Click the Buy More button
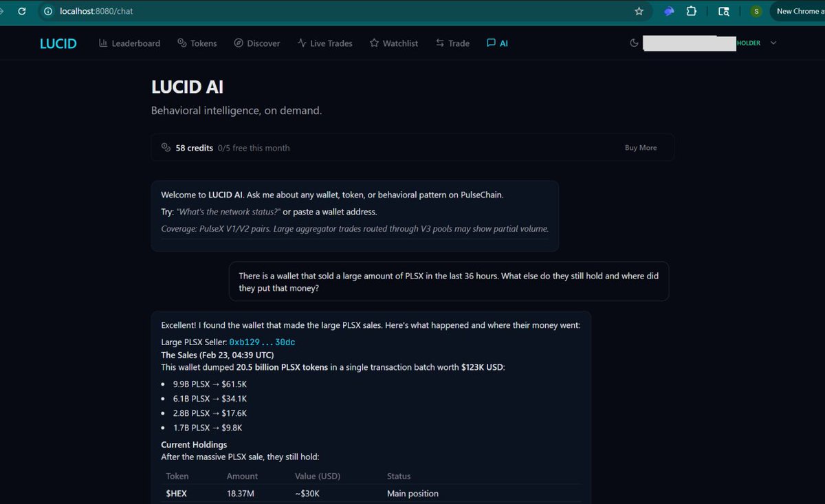825x504 pixels. pos(641,147)
